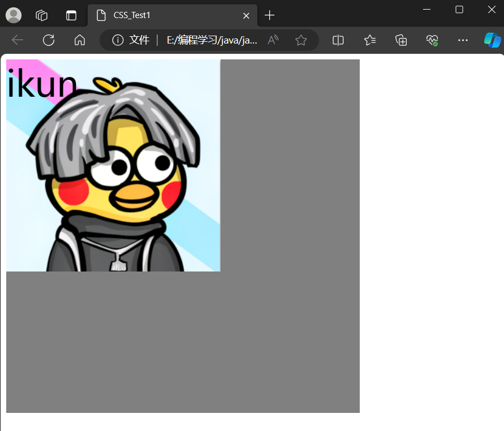This screenshot has height=431, width=504.
Task: Click the cartoon chicken image
Action: tap(113, 166)
